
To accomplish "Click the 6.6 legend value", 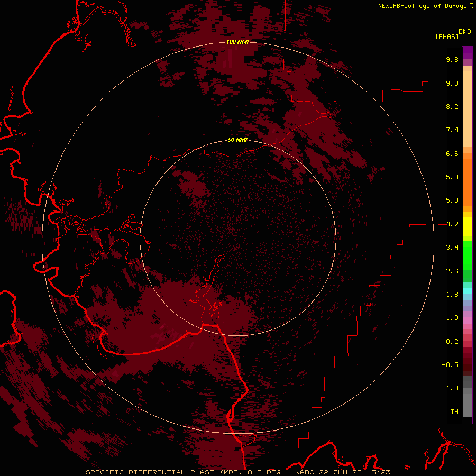I will 452,153.
